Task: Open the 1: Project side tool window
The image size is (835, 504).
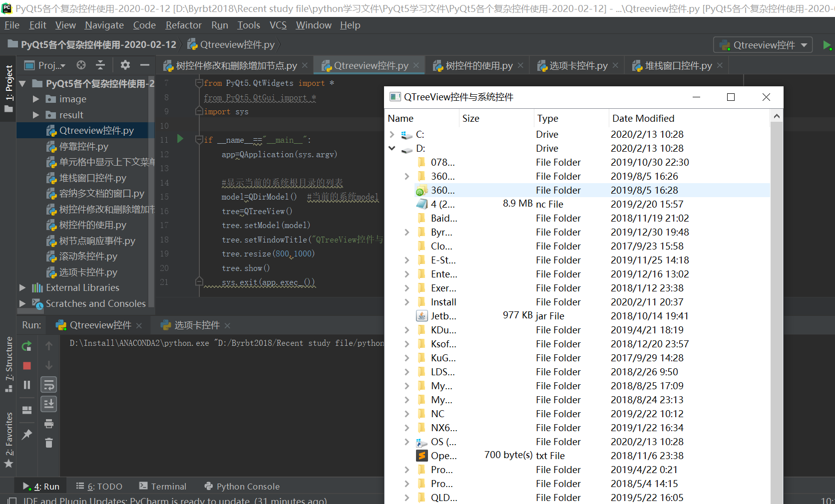Action: click(x=9, y=88)
